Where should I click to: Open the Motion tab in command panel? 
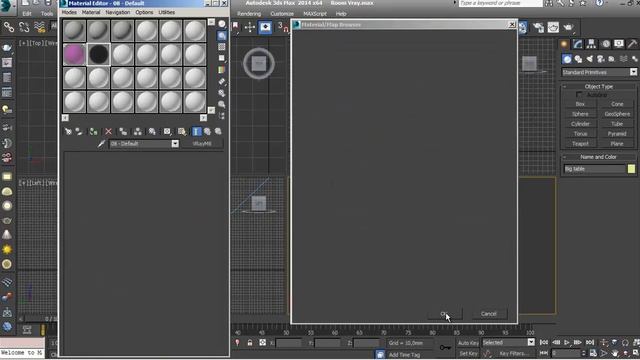click(x=606, y=44)
